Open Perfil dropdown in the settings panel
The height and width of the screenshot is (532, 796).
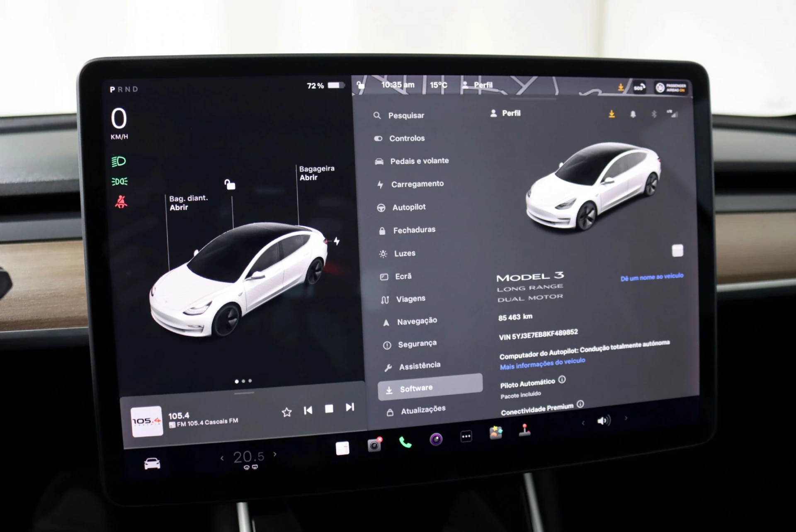(505, 113)
